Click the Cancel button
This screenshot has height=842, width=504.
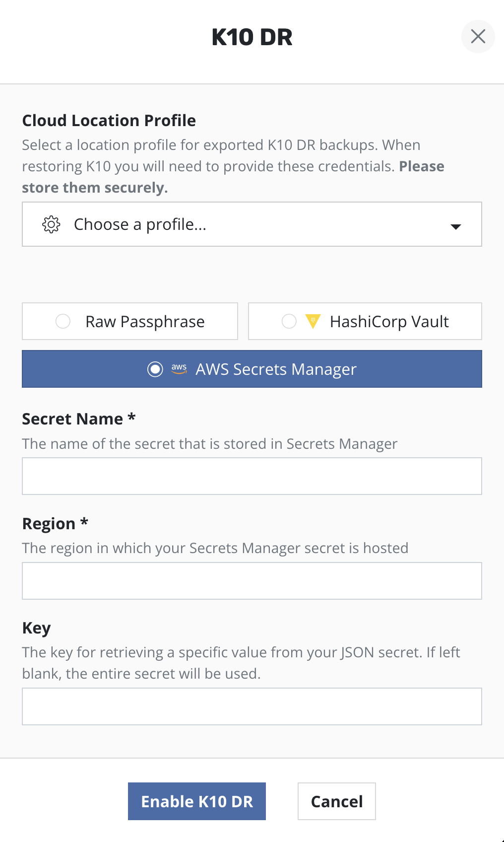[336, 801]
